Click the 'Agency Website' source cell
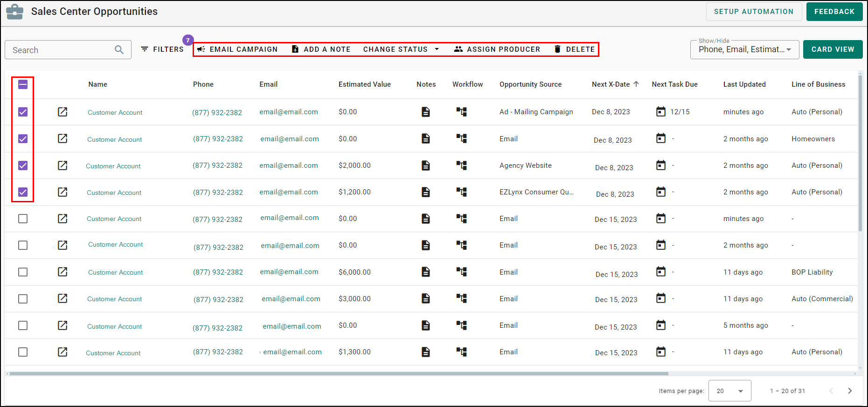This screenshot has width=868, height=407. click(x=526, y=166)
